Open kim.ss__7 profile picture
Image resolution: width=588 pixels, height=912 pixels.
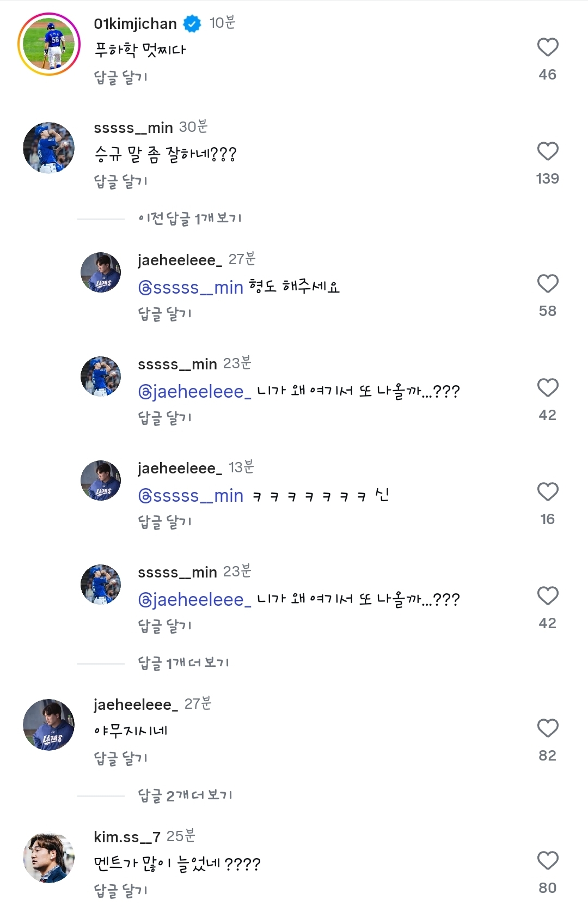coord(49,858)
